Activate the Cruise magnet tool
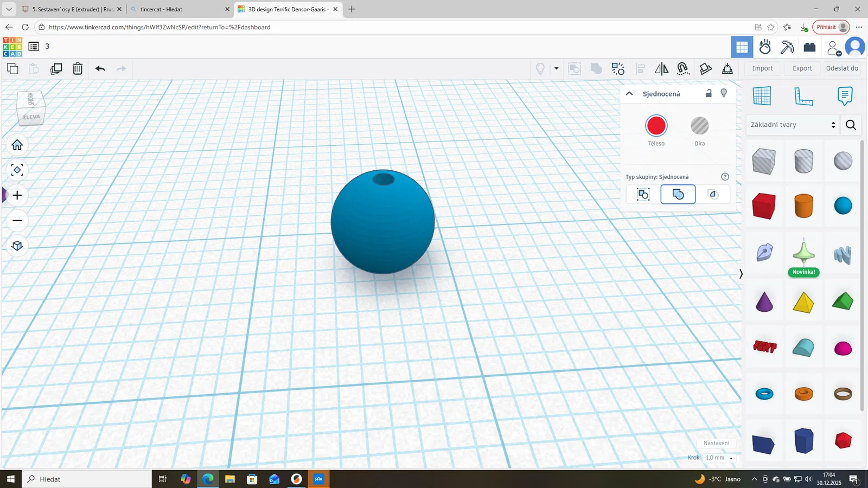 tap(683, 68)
